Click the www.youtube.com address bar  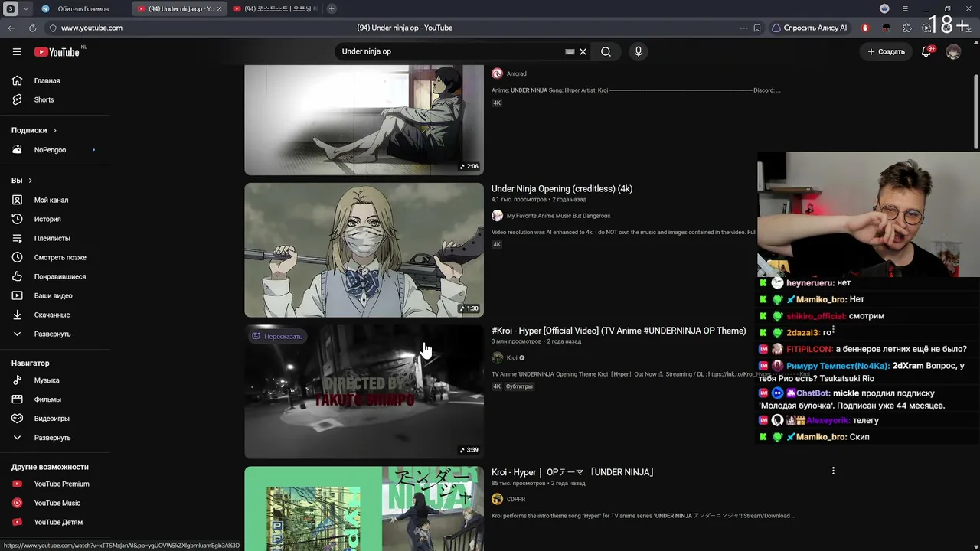click(92, 28)
